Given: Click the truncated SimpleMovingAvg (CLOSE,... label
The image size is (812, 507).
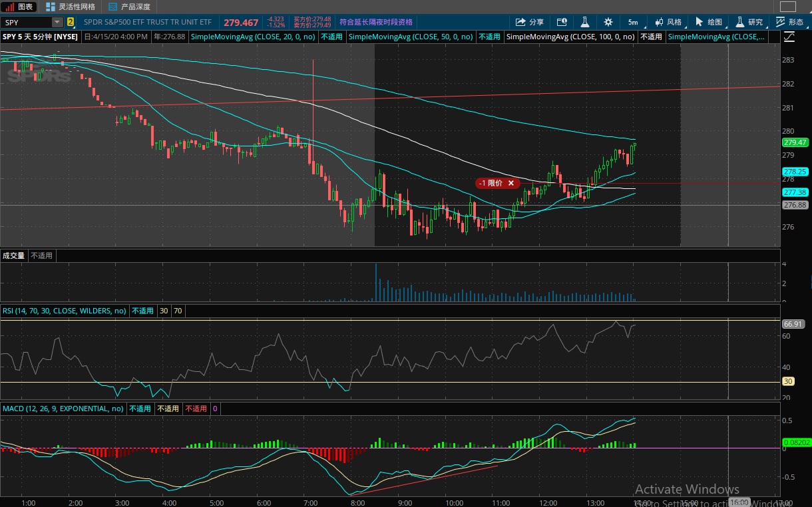Looking at the screenshot, I should pyautogui.click(x=716, y=37).
